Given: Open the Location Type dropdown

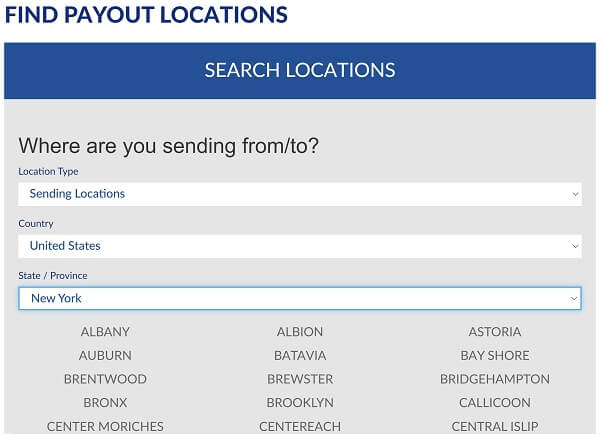Looking at the screenshot, I should pos(299,194).
